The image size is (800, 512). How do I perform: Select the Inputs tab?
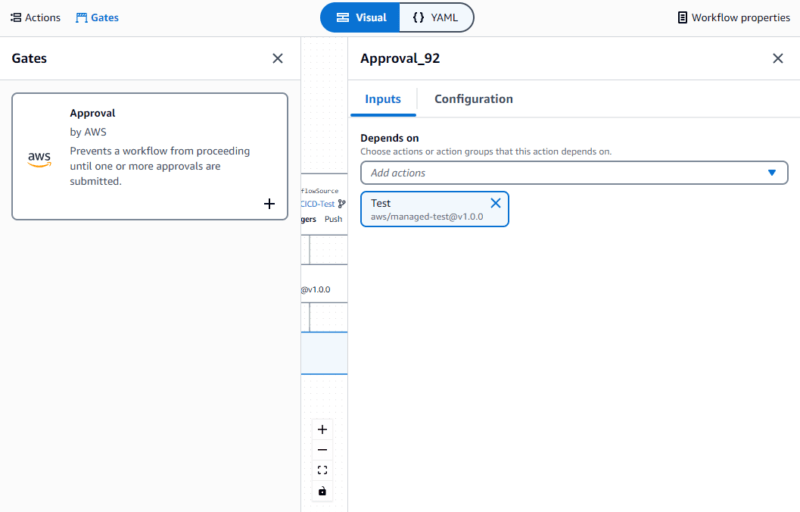tap(383, 99)
